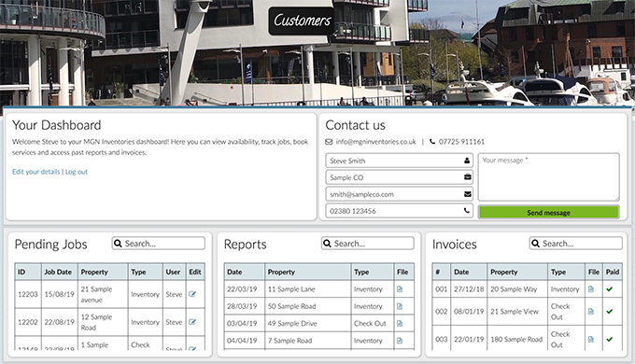Viewport: 635px width, 364px height.
Task: Open edit icon for job 12202
Action: (192, 322)
